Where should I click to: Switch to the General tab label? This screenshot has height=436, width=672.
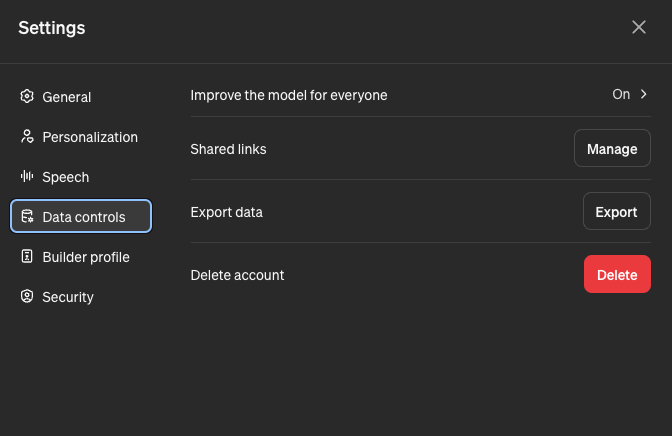tap(67, 97)
